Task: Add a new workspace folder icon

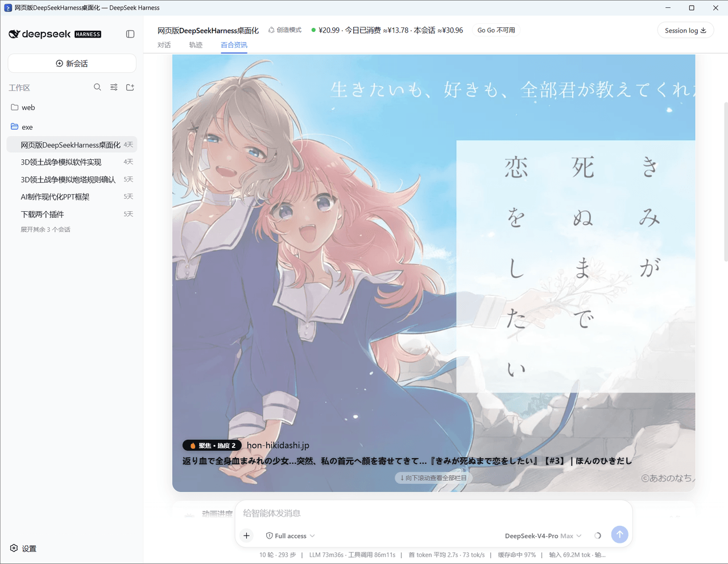Action: [x=130, y=87]
